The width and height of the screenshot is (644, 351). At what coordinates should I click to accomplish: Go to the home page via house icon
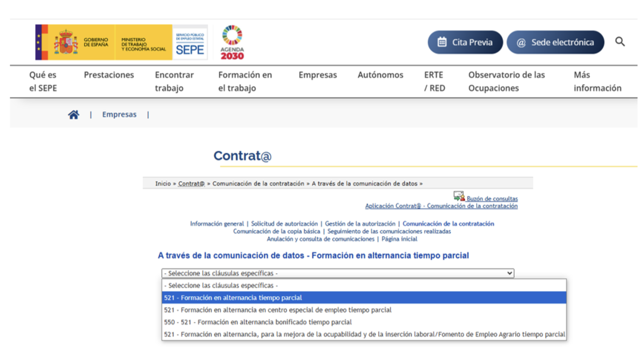pyautogui.click(x=74, y=115)
